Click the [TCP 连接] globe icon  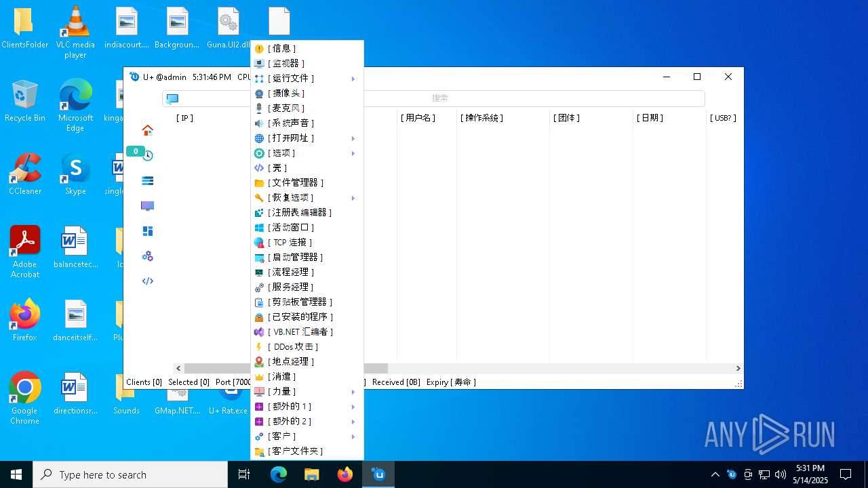coord(259,243)
